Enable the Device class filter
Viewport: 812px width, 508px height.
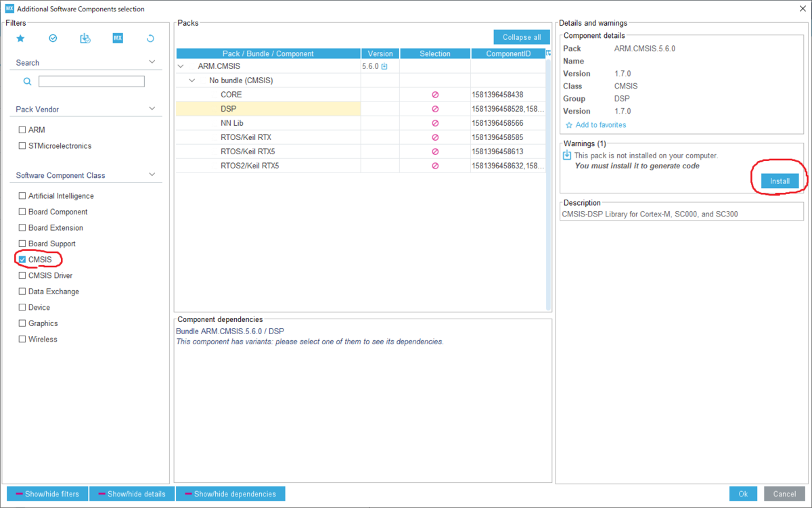(22, 307)
